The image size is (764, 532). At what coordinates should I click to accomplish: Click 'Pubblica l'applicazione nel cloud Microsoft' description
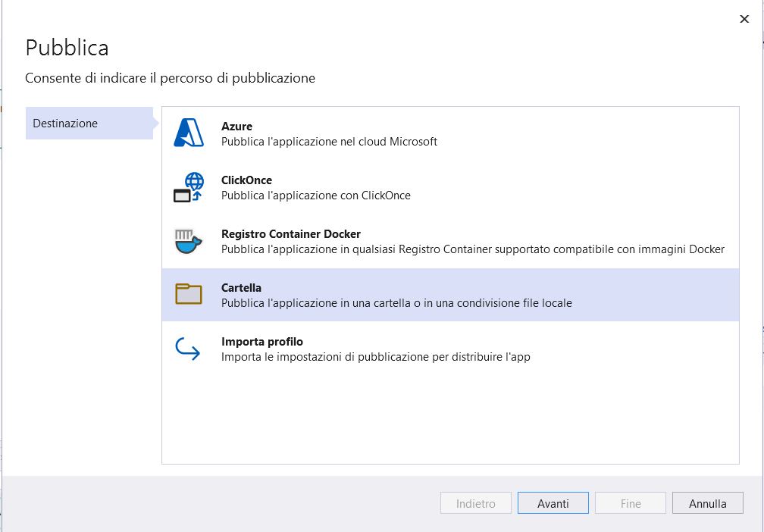[330, 142]
